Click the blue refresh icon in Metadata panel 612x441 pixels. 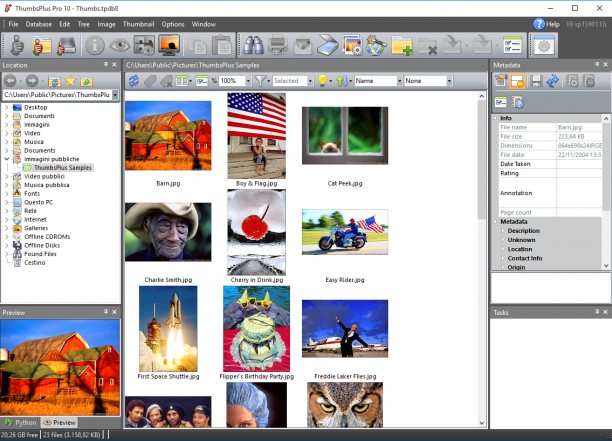pyautogui.click(x=553, y=81)
